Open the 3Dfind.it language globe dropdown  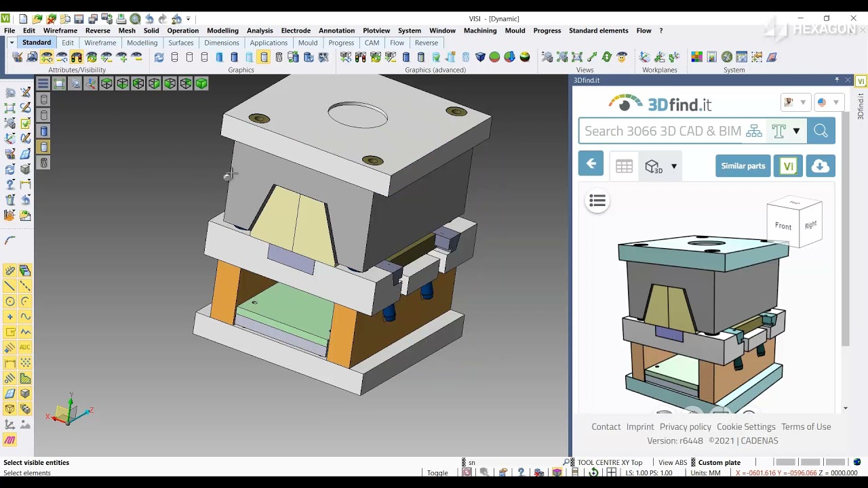point(828,102)
